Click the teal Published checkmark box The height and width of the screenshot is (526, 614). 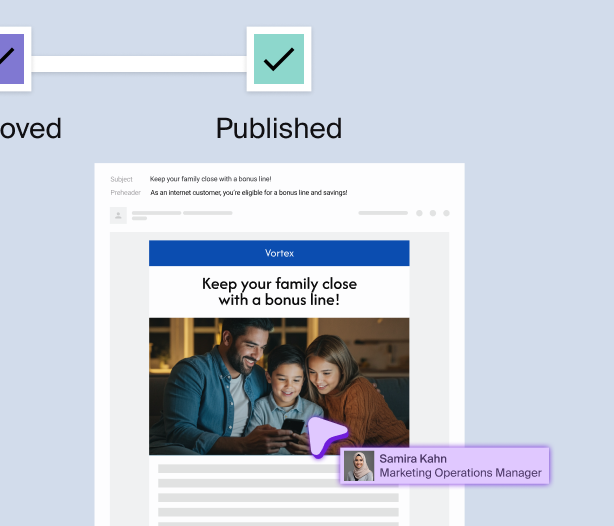pos(279,59)
